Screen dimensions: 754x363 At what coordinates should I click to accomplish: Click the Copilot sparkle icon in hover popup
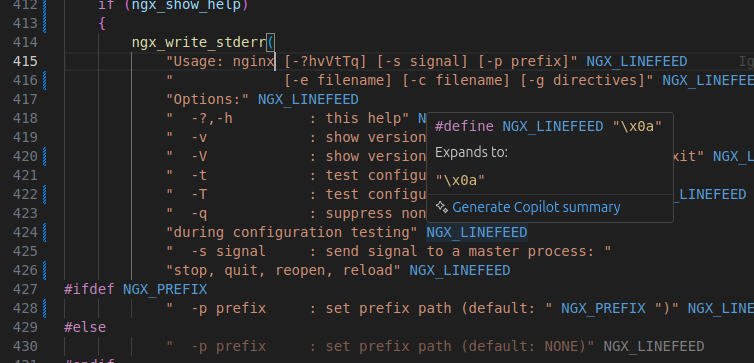441,207
